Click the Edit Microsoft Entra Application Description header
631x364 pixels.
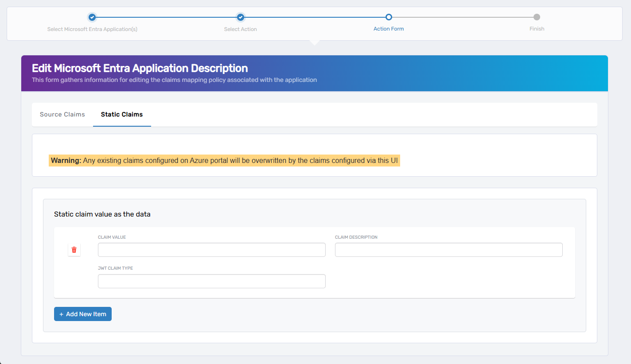(x=139, y=68)
